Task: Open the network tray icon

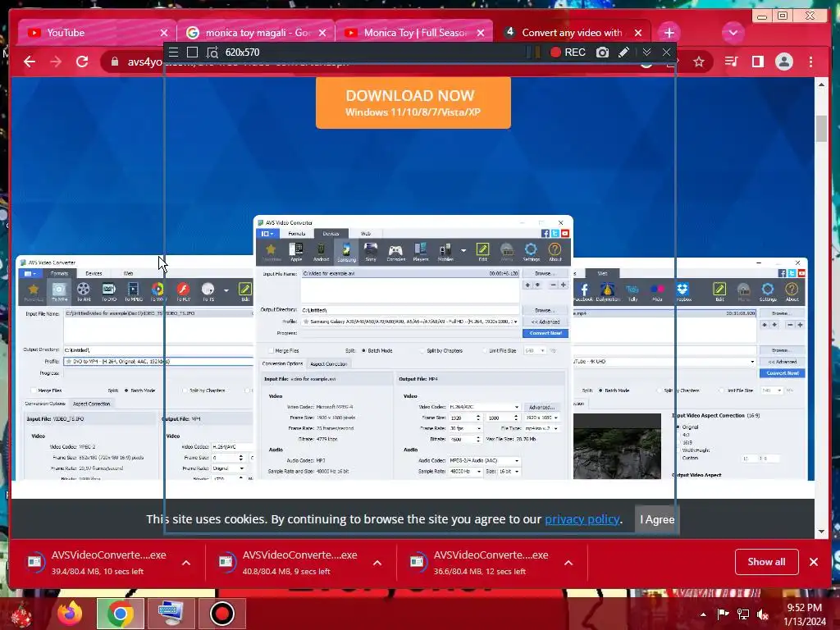Action: pos(743,614)
